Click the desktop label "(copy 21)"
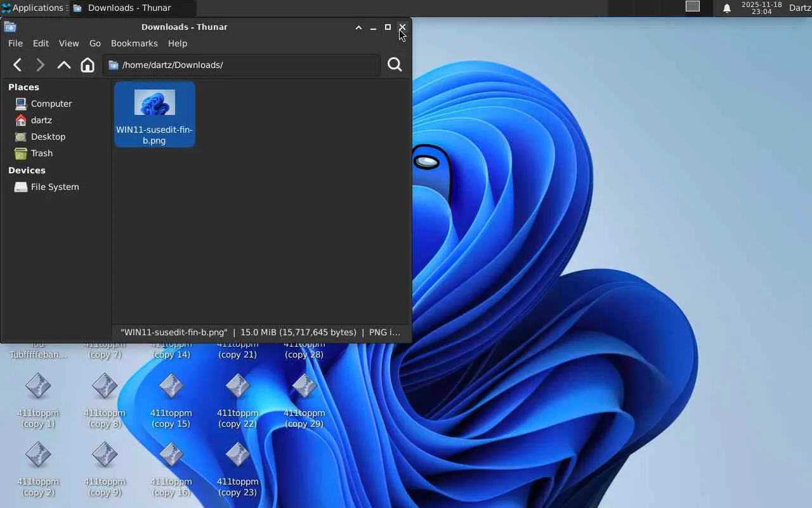The width and height of the screenshot is (812, 508). point(238,354)
